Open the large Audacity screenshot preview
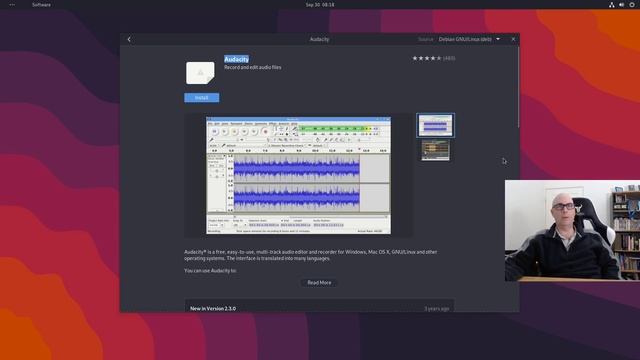This screenshot has width=640, height=360. tap(298, 176)
